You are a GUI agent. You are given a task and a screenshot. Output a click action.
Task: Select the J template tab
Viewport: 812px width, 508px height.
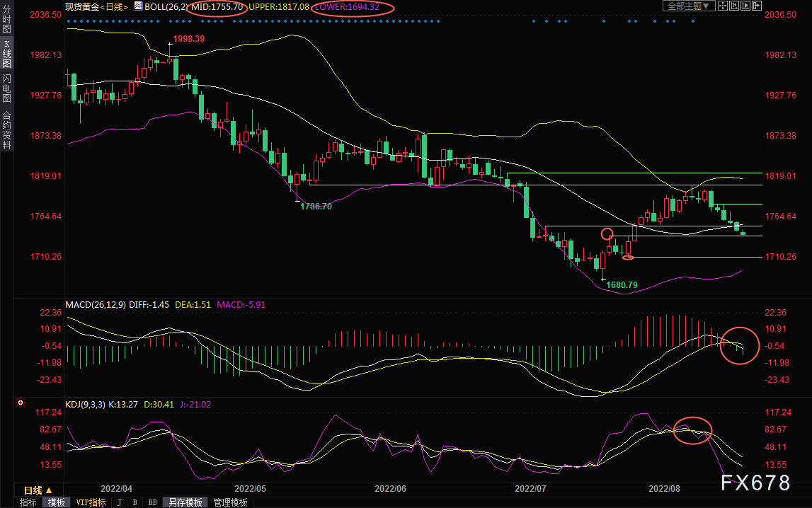coord(119,502)
